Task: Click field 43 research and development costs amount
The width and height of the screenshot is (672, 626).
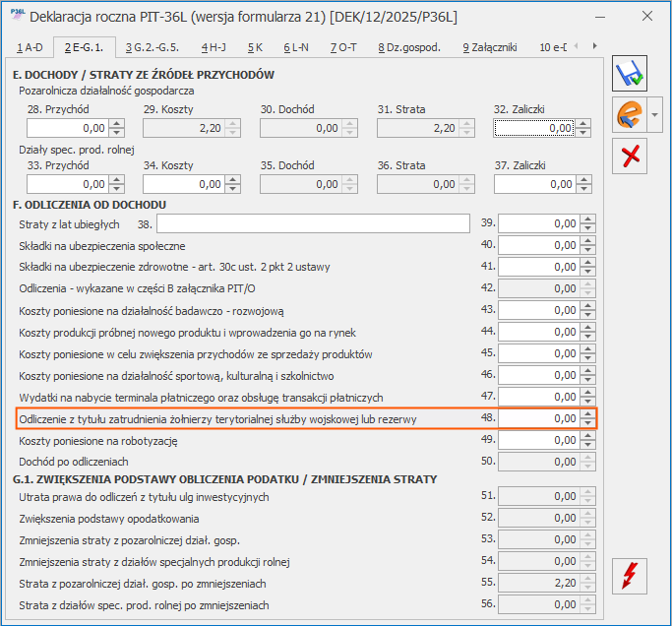Action: pyautogui.click(x=539, y=310)
